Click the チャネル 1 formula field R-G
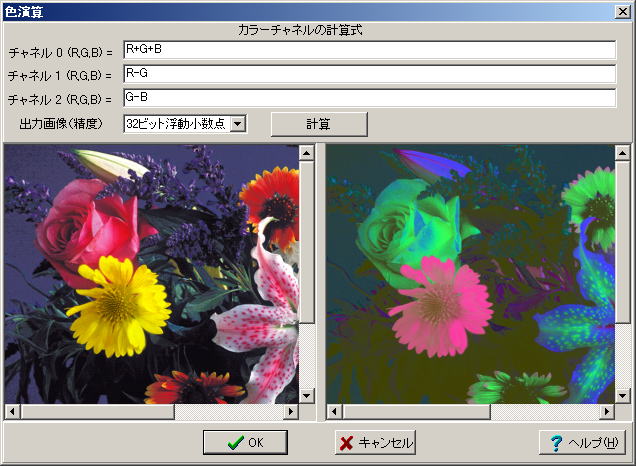636x466 pixels. [x=368, y=74]
